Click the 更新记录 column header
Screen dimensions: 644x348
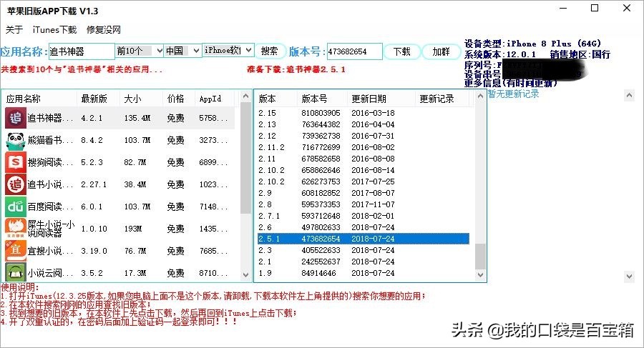(441, 99)
